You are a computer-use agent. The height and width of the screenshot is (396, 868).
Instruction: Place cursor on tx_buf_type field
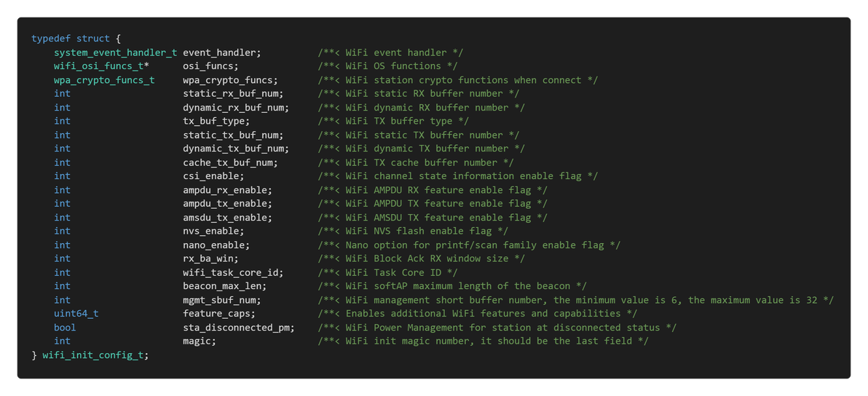tap(216, 121)
